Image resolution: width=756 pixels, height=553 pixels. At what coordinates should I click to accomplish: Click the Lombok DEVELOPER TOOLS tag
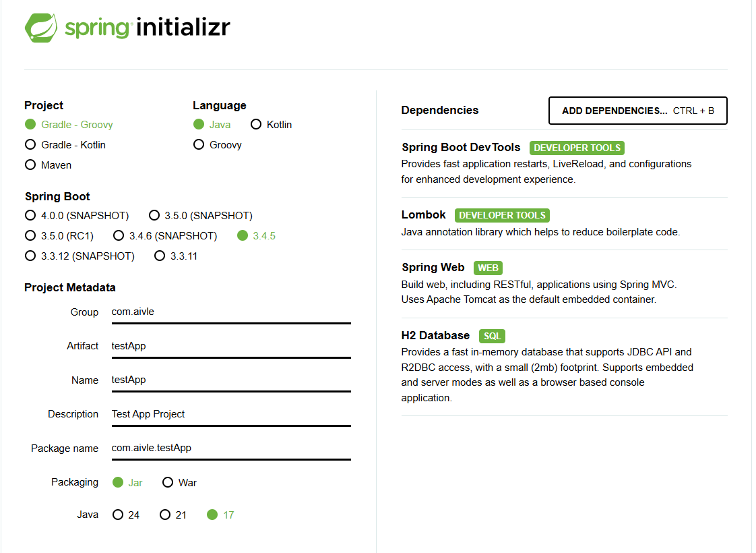pos(502,215)
